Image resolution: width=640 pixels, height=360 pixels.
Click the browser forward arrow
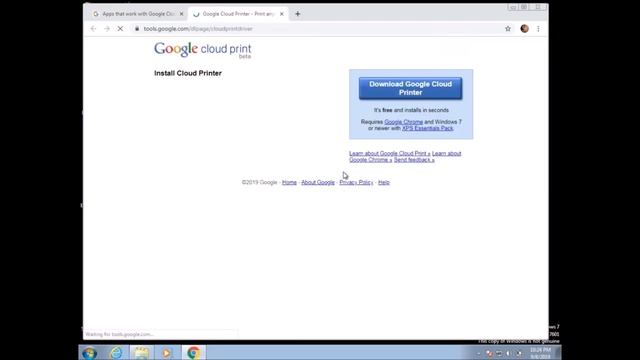pyautogui.click(x=107, y=29)
